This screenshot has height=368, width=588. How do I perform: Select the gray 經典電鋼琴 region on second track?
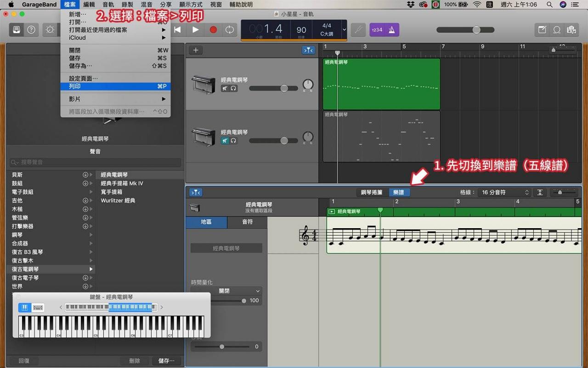[381, 137]
